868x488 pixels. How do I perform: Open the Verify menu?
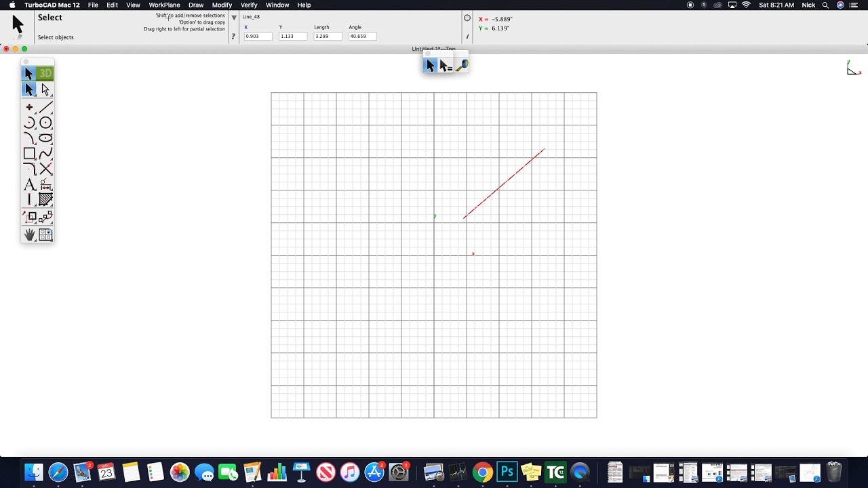[x=249, y=5]
